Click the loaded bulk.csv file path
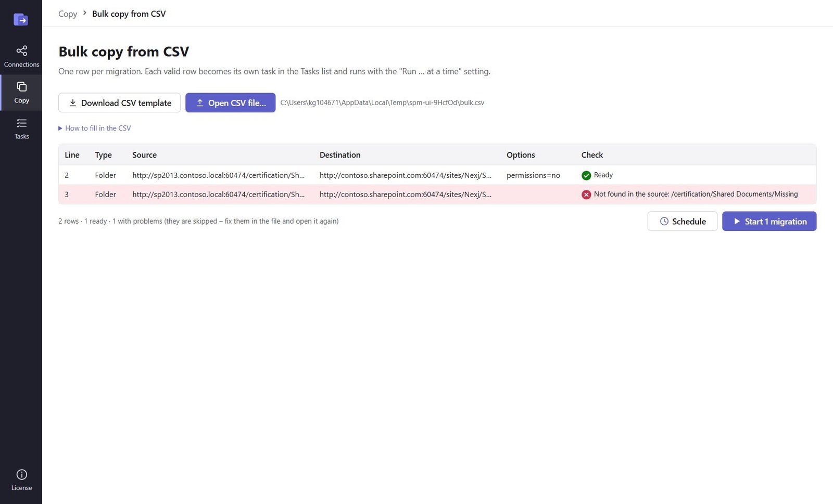The image size is (833, 504). [382, 102]
